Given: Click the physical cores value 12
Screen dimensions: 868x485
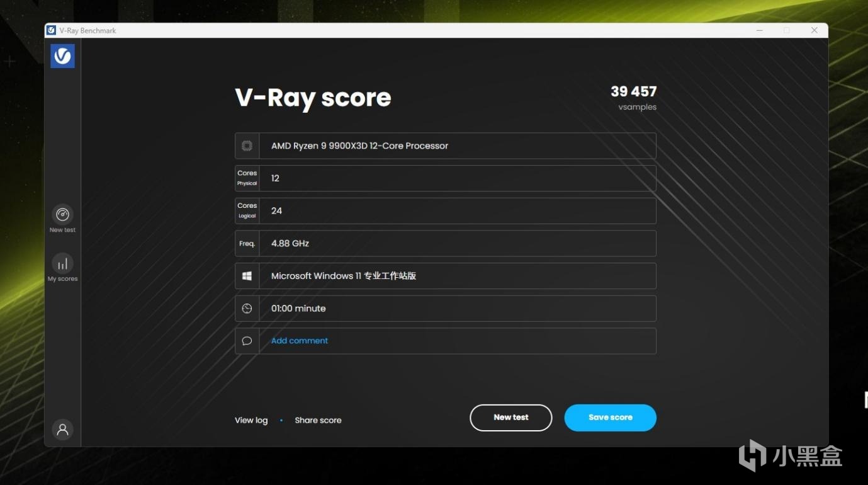Looking at the screenshot, I should click(275, 178).
